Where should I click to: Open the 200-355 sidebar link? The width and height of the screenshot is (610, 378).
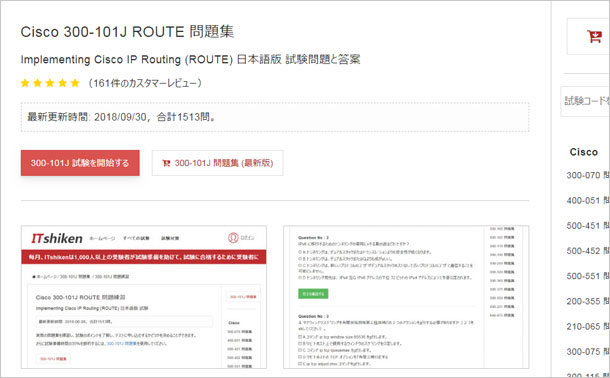click(587, 301)
